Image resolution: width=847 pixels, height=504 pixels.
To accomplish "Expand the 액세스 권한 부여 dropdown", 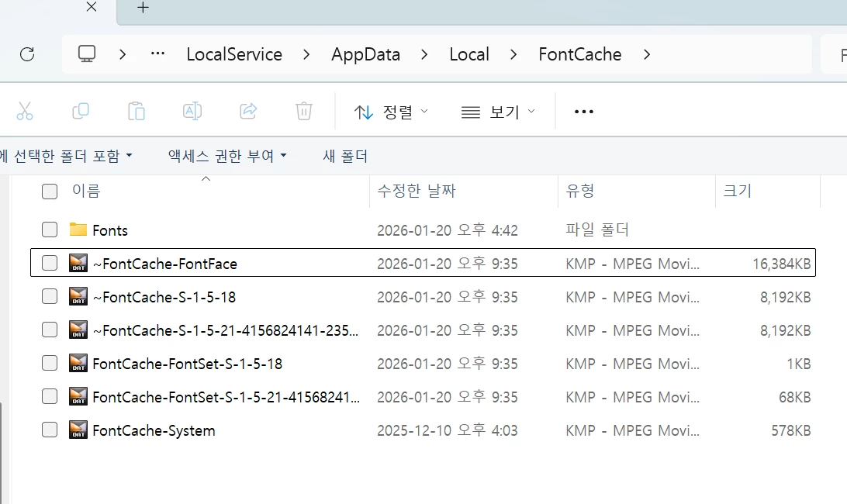I will click(227, 156).
